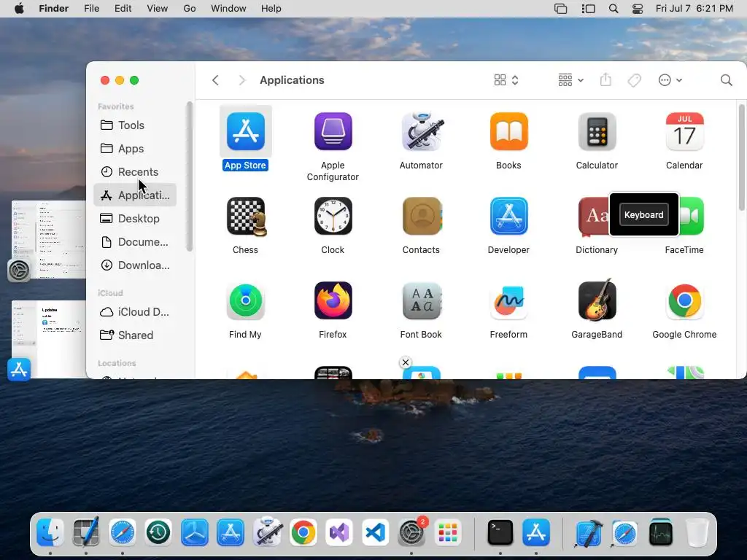Open Apps folder in the sidebar

(135, 148)
